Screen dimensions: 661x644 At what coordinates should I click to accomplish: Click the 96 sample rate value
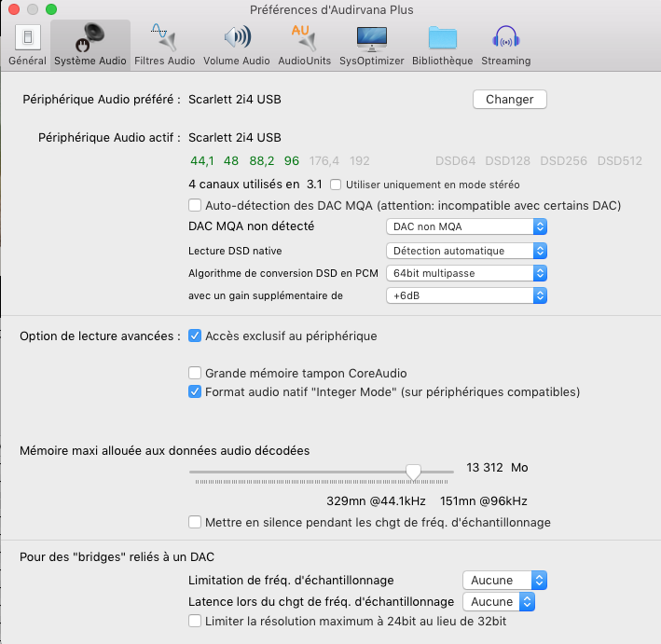[292, 161]
